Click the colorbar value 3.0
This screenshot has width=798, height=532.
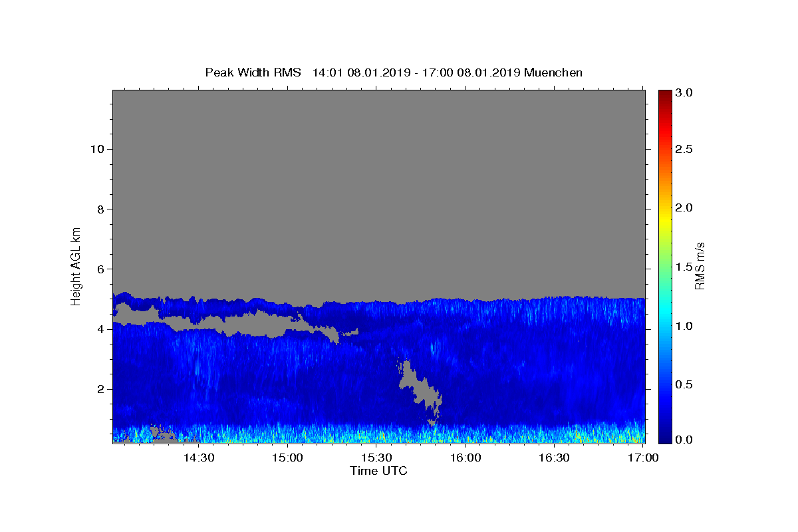684,92
